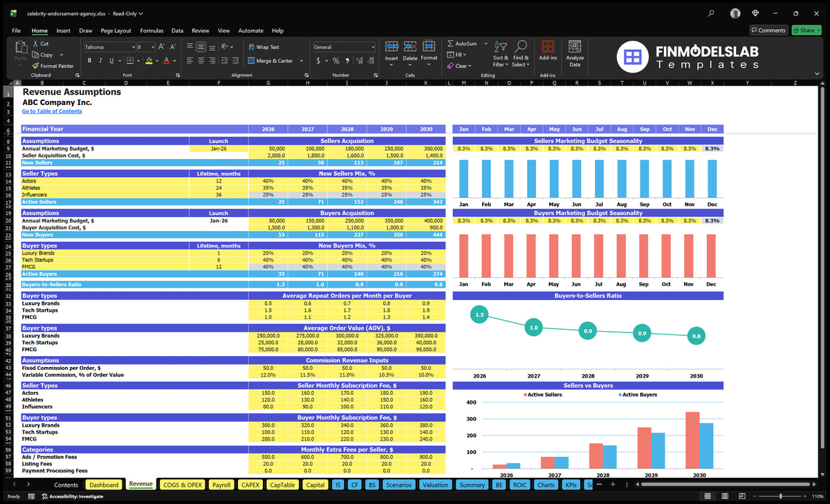
Task: Apply Comma Style format
Action: click(x=347, y=61)
